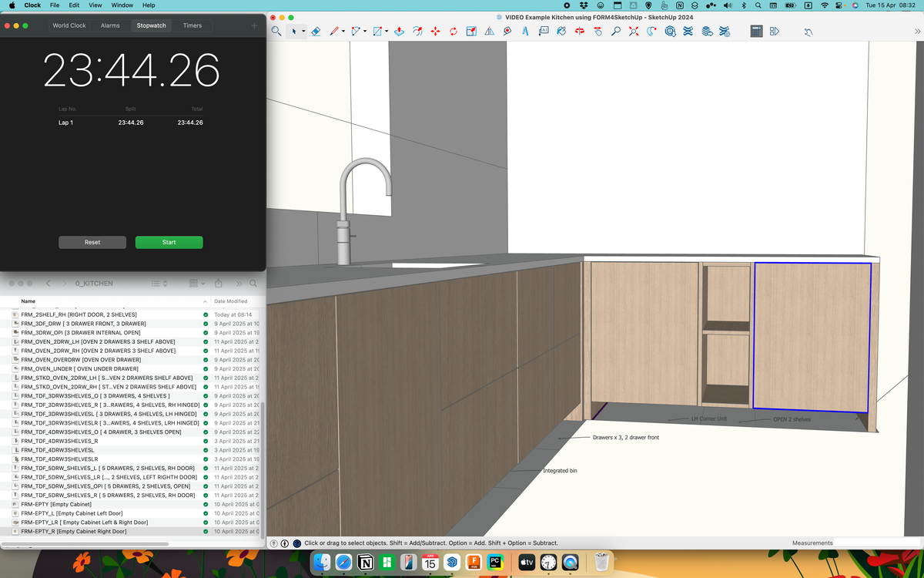The image size is (924, 578).
Task: Open Finder's view options list dropdown
Action: (x=158, y=284)
